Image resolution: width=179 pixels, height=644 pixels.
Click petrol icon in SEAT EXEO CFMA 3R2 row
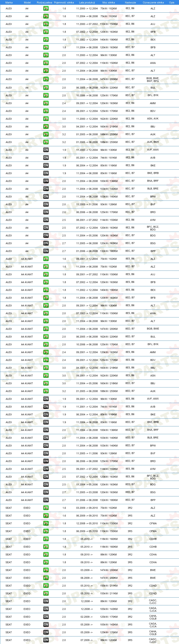pyautogui.click(x=46, y=523)
